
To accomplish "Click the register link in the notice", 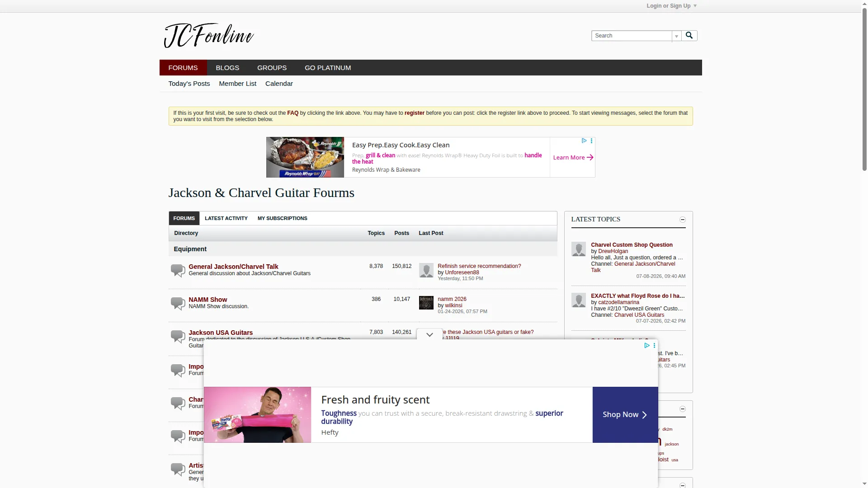I will [x=414, y=113].
